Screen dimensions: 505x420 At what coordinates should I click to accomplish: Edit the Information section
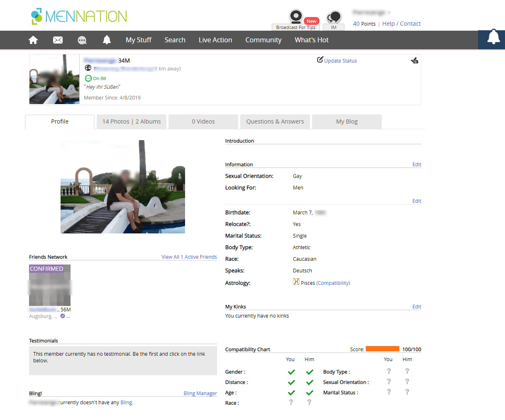click(417, 164)
